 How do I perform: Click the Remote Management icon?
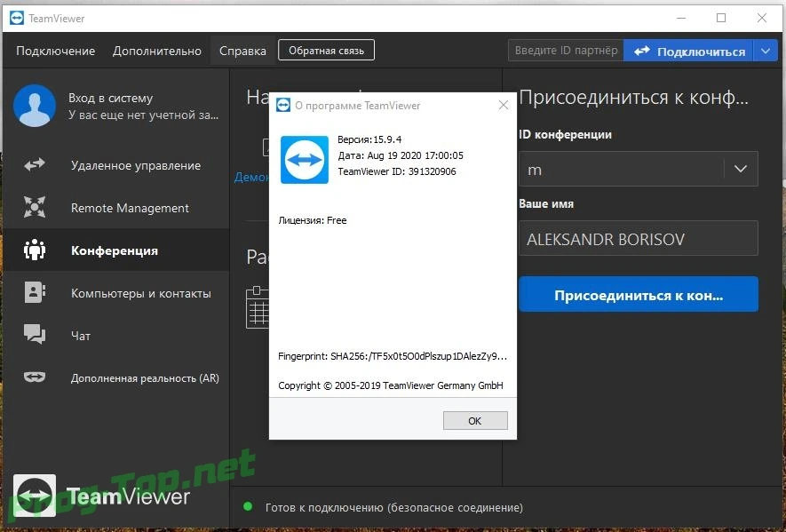[35, 207]
